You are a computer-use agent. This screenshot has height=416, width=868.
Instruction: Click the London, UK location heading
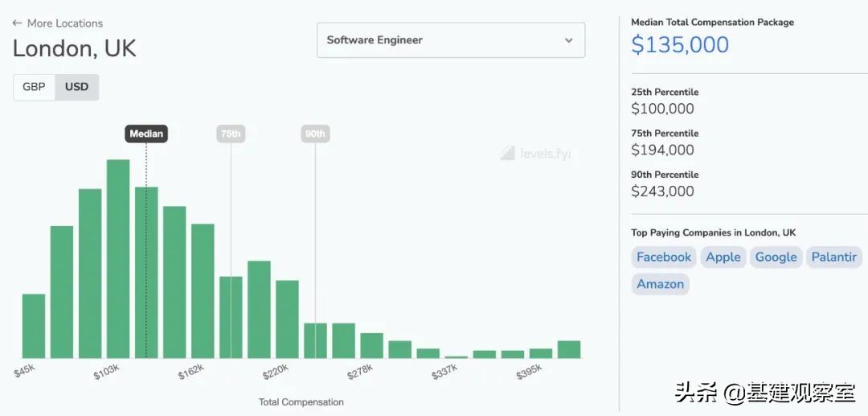(x=75, y=48)
